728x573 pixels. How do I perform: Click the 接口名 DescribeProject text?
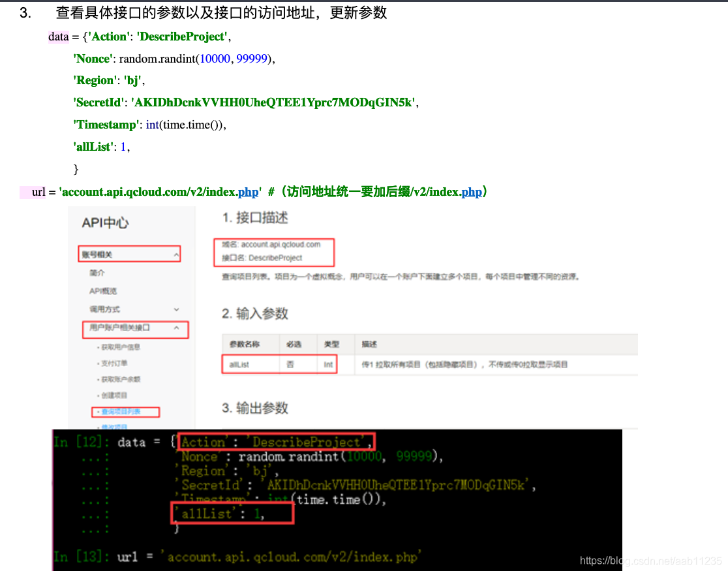(x=262, y=258)
